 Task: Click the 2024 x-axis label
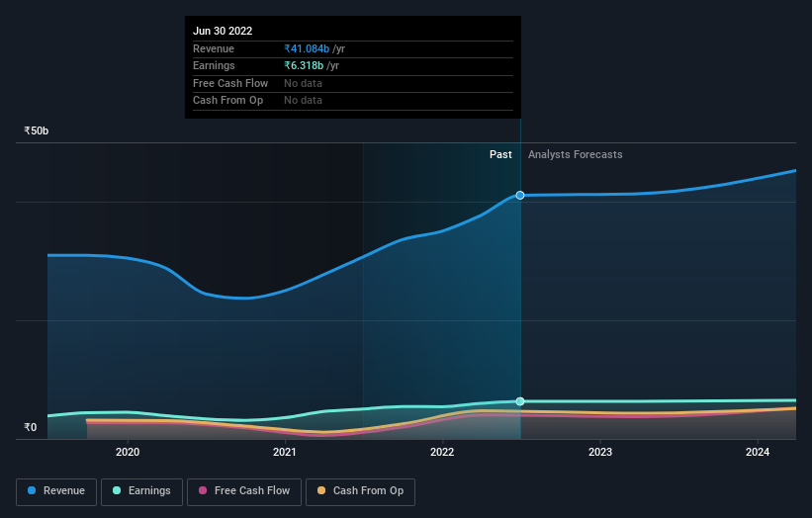tap(758, 452)
